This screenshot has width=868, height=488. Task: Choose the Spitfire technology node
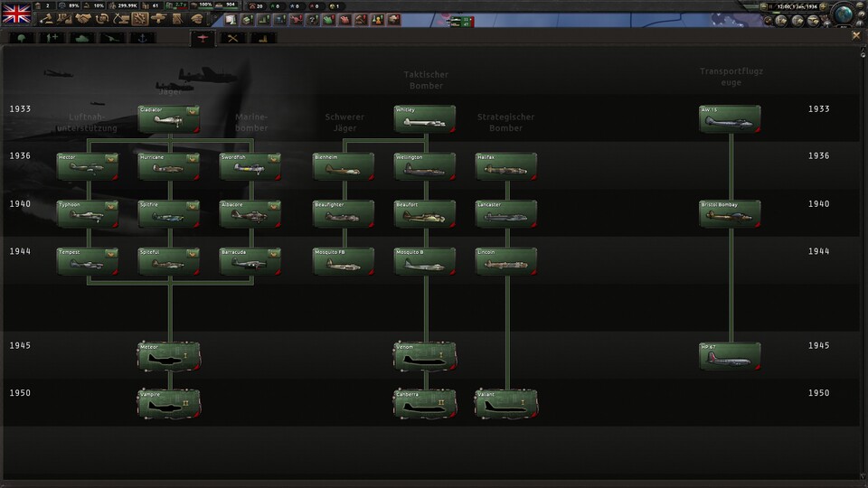168,213
